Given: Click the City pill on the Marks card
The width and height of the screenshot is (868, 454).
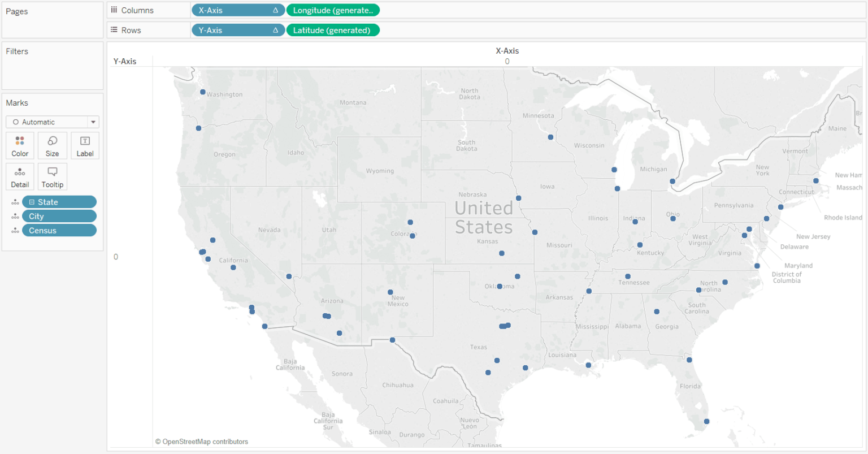Looking at the screenshot, I should point(59,216).
